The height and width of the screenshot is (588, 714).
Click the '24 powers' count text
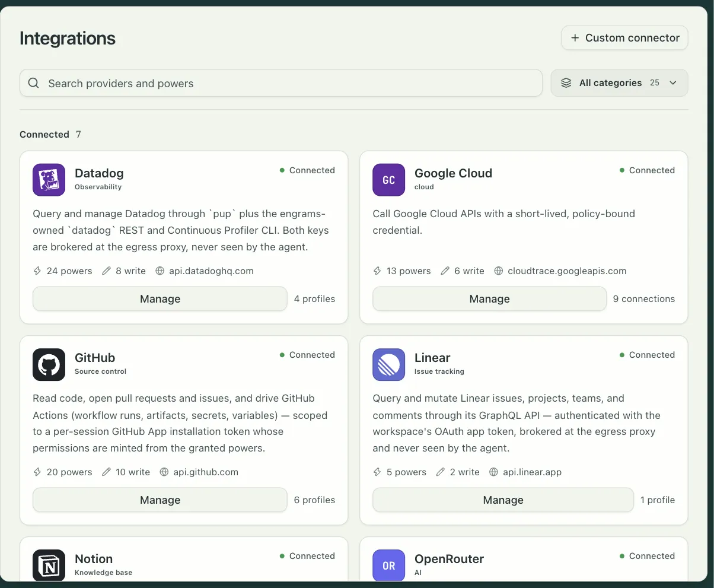[69, 271]
